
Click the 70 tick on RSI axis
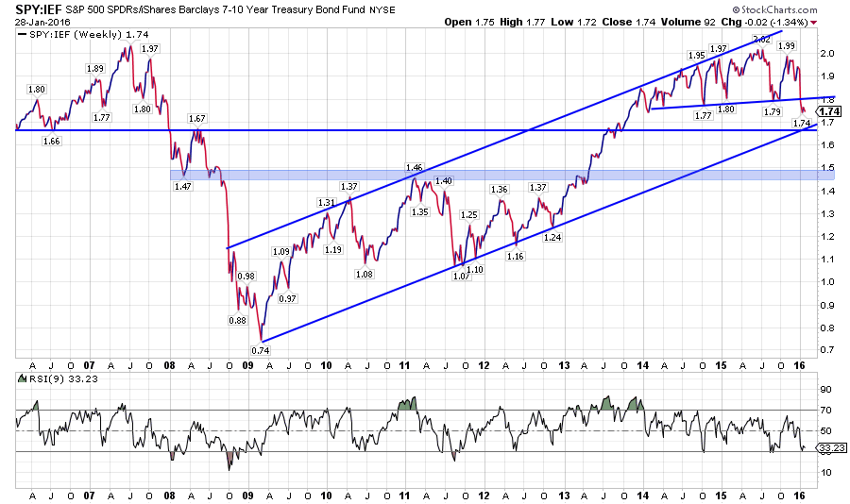coord(826,411)
